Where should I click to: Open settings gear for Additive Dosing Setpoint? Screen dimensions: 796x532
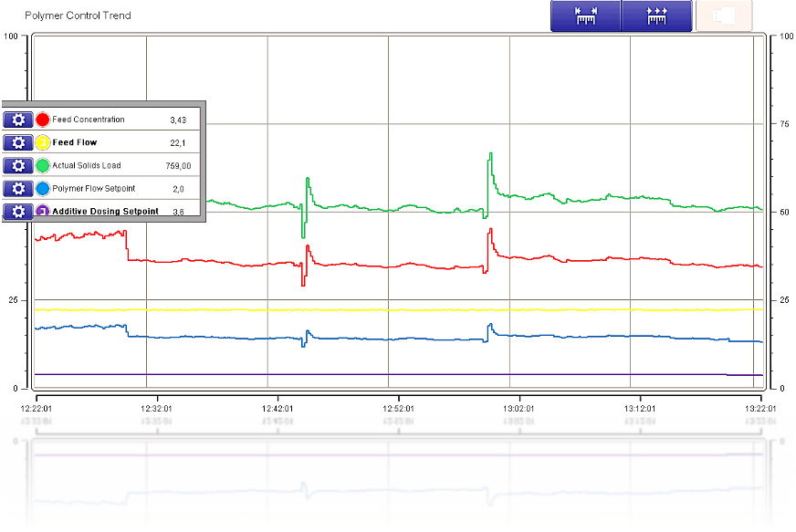[17, 211]
